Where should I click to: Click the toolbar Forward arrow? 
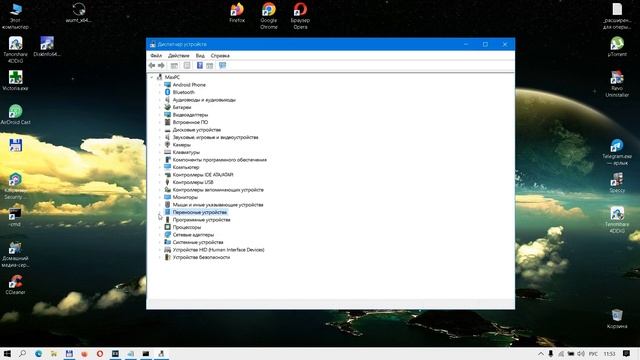161,66
